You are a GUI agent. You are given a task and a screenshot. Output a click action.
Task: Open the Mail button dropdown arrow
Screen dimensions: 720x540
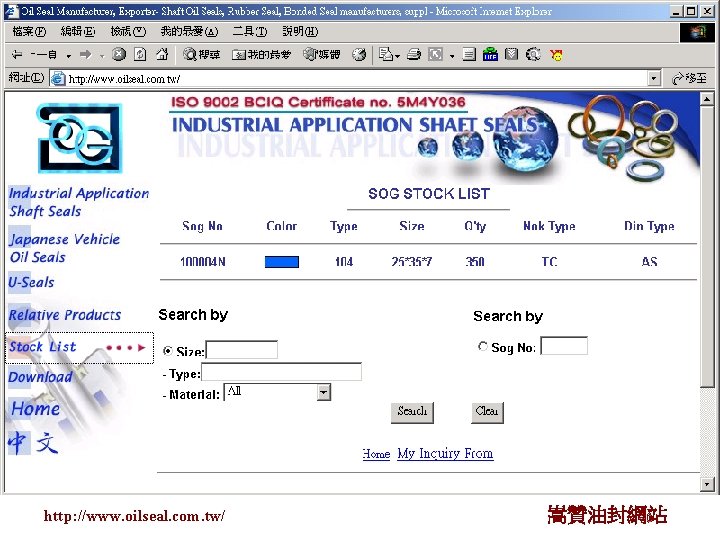(398, 56)
